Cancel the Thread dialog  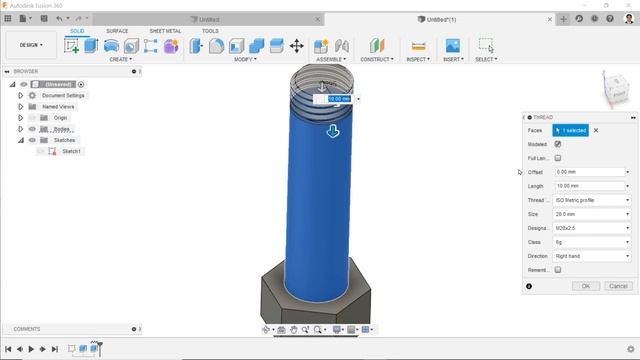click(618, 286)
